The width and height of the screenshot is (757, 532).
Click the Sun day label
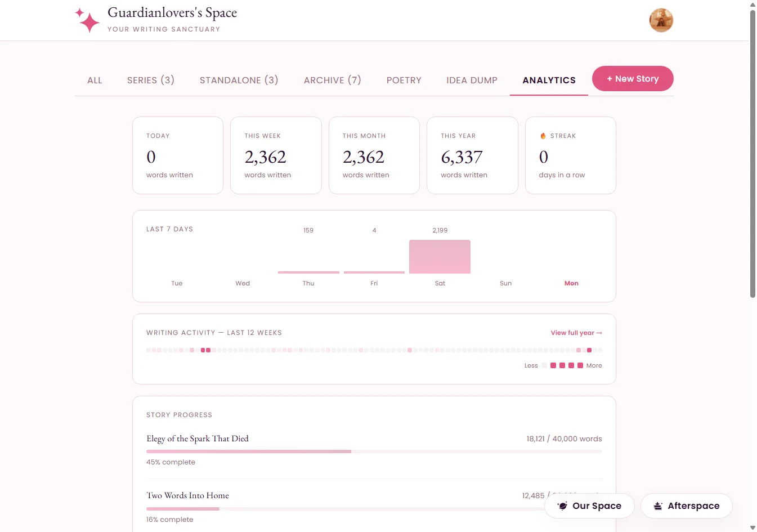[505, 283]
